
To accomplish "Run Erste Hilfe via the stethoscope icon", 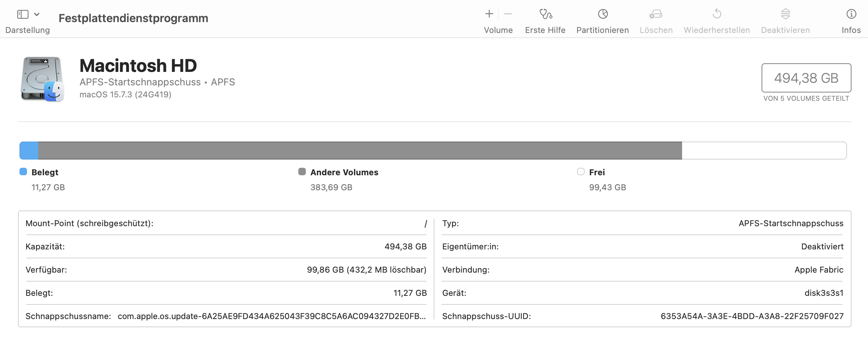I will 545,14.
